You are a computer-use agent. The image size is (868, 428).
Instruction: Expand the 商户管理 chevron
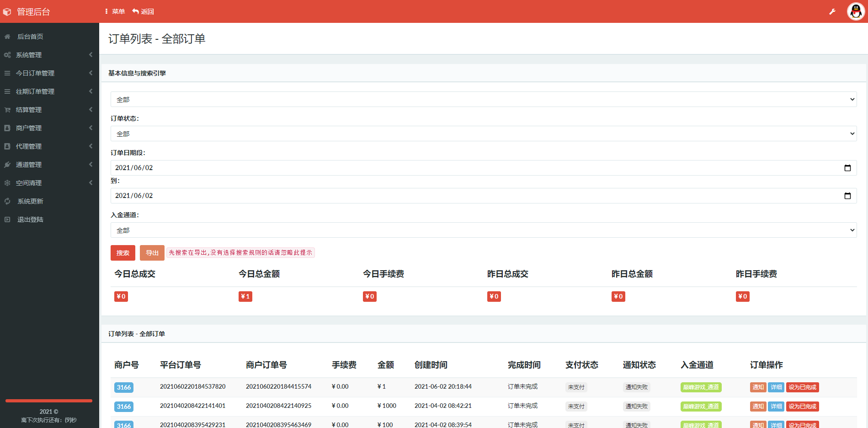tap(91, 128)
